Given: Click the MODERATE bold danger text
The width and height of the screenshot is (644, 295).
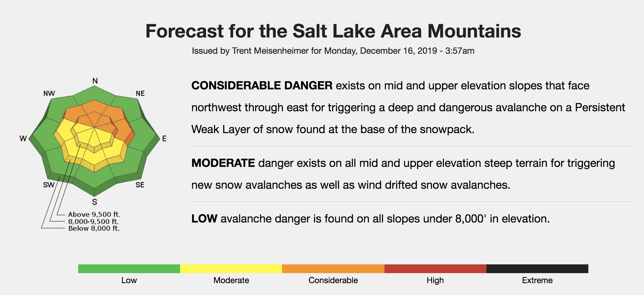Looking at the screenshot, I should click(223, 163).
